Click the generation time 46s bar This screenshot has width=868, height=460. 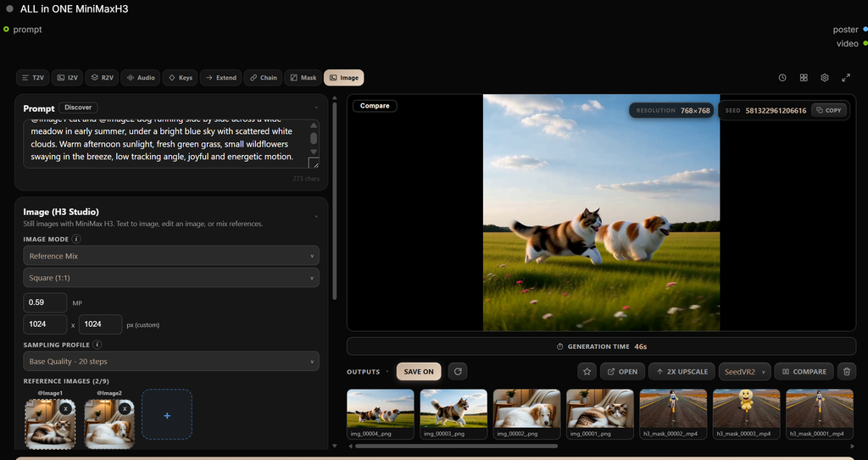click(601, 346)
